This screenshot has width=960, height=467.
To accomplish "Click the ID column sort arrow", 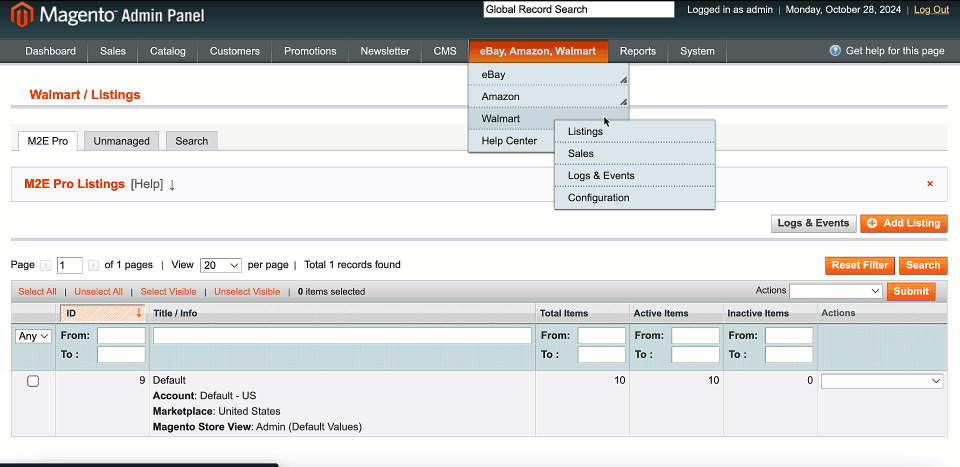I will (139, 313).
